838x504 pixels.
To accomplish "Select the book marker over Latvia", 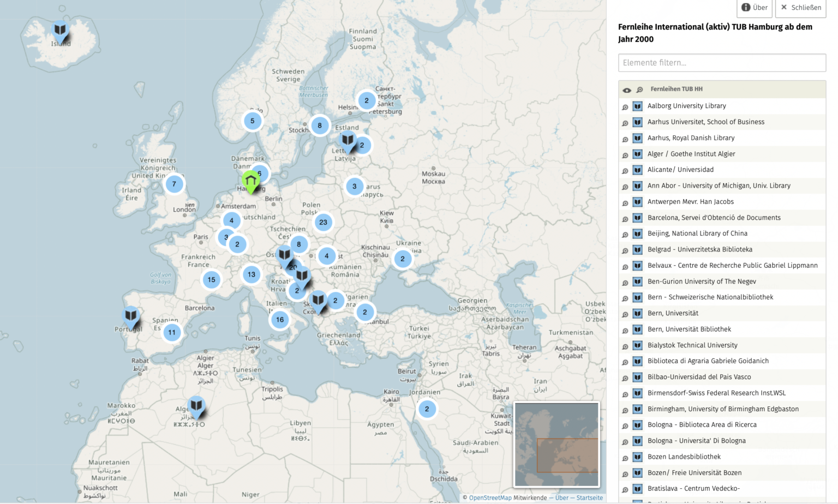I will point(348,141).
